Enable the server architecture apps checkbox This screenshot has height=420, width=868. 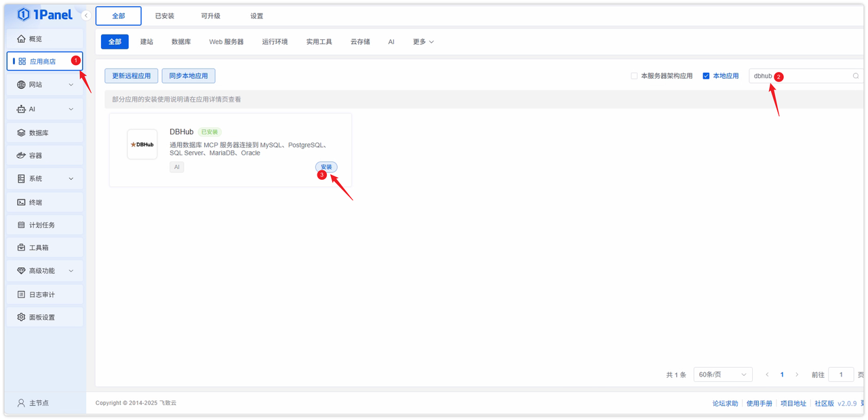(634, 76)
